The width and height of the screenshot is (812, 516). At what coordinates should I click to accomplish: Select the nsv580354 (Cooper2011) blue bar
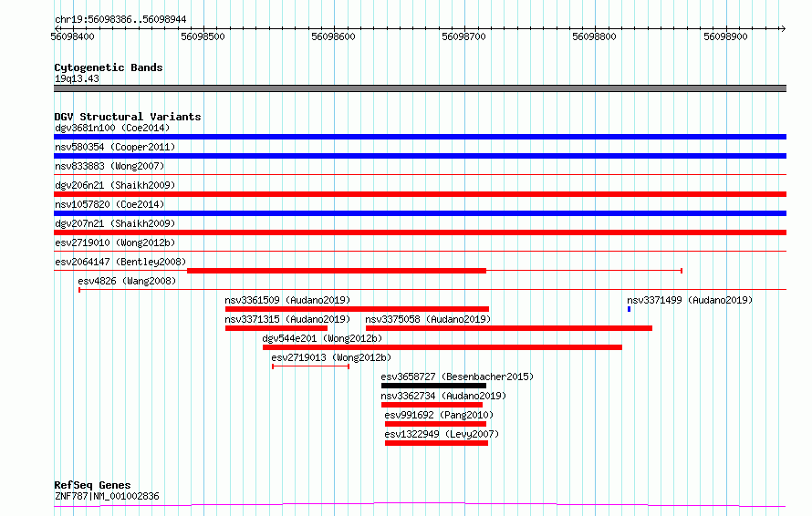coord(420,156)
